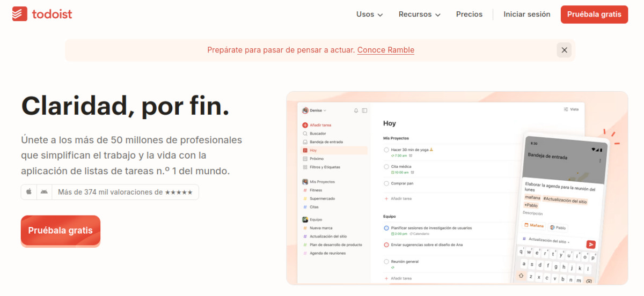Screen dimensions: 644x296
Task: Click the Equipo workspace icon in sidebar
Action: pos(305,219)
